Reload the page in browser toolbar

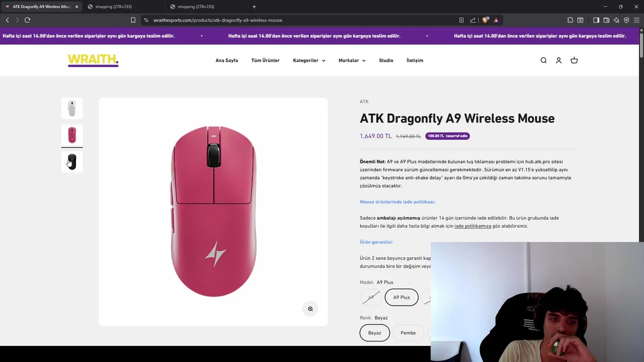click(x=27, y=20)
